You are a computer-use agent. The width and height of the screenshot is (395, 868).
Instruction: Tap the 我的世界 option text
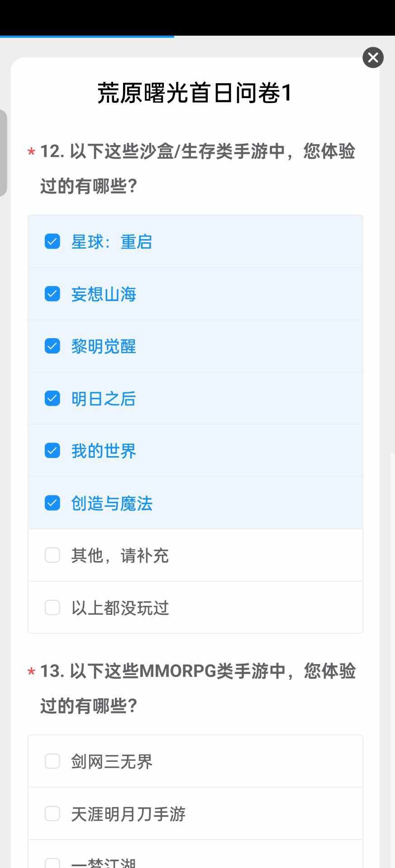pos(104,451)
